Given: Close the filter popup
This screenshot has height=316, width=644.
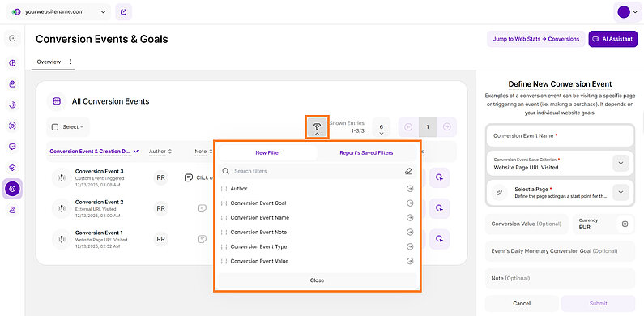Looking at the screenshot, I should point(317,280).
